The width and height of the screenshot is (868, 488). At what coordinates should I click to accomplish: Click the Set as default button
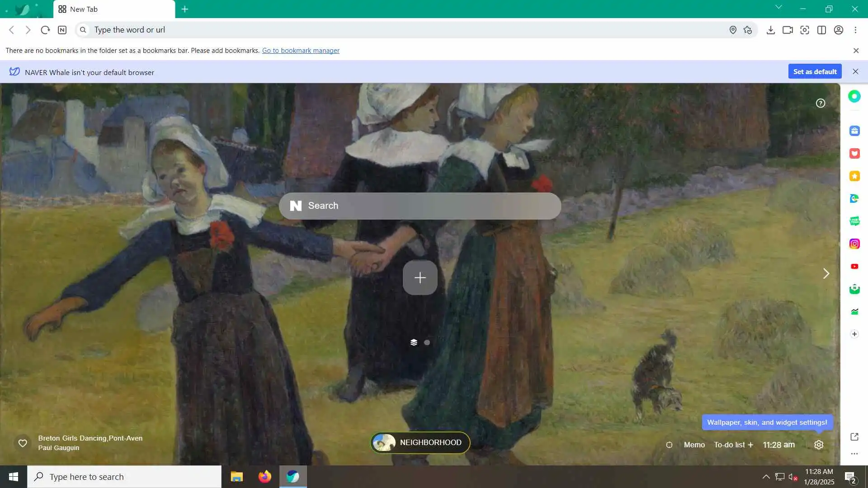(815, 71)
